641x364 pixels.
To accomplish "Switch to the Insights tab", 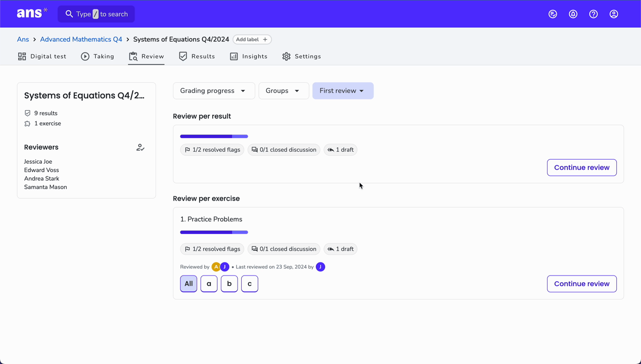I will [x=249, y=57].
